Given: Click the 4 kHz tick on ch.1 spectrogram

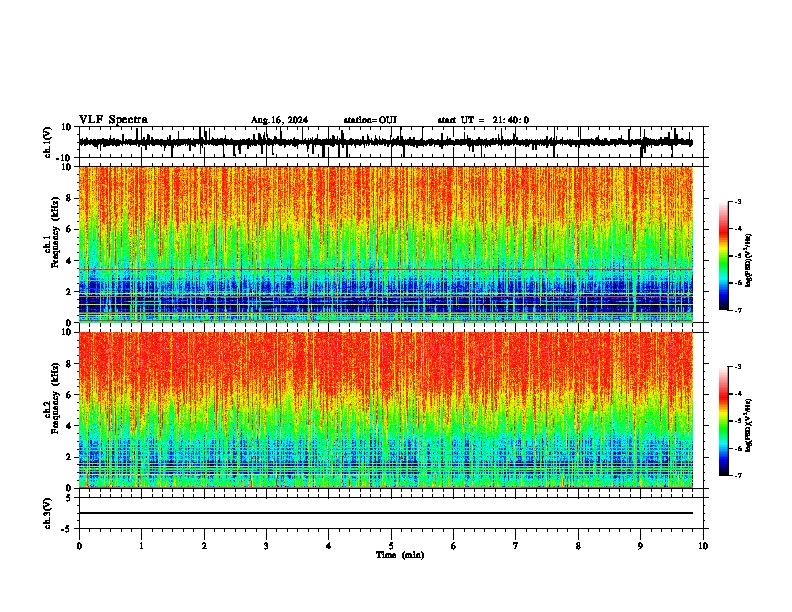Looking at the screenshot, I should (70, 261).
